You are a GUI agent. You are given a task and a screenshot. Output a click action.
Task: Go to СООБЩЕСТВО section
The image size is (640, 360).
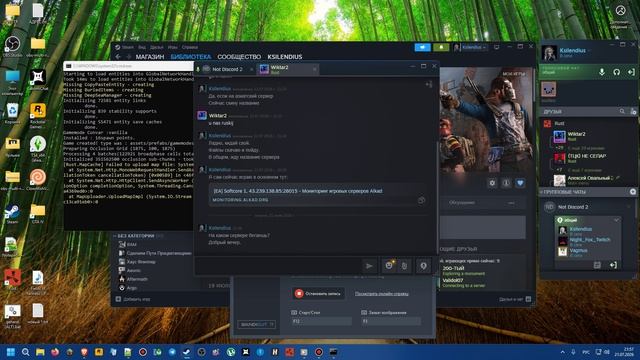tap(239, 57)
